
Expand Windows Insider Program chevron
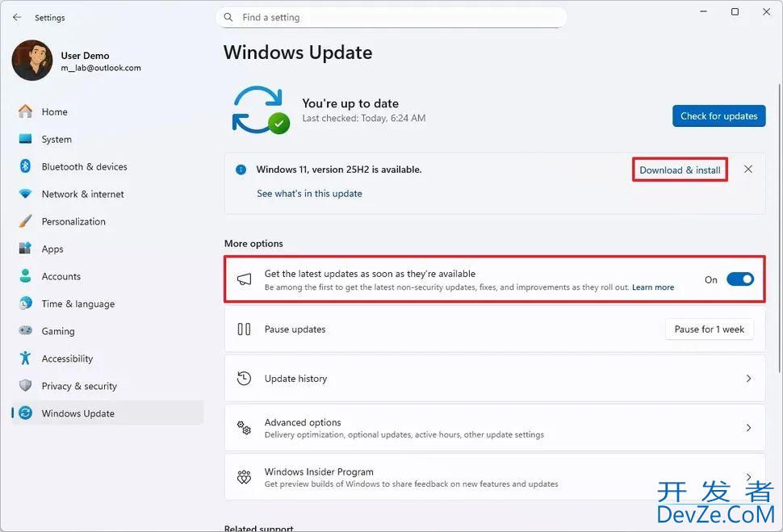tap(748, 477)
